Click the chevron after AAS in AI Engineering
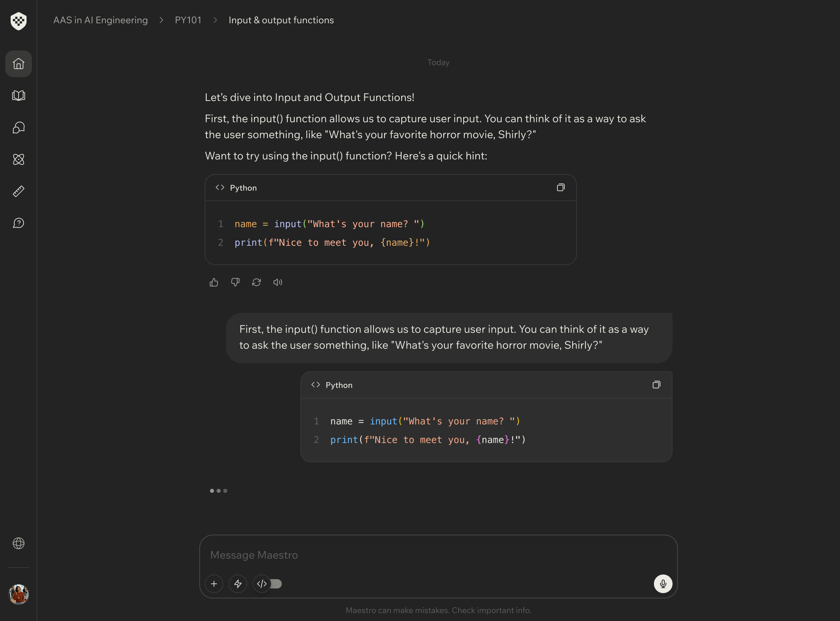The width and height of the screenshot is (840, 621). click(x=161, y=20)
